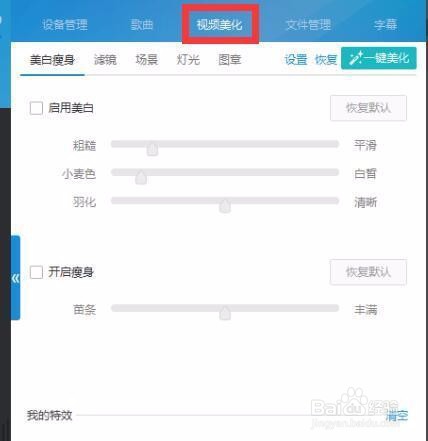Switch to the 文件管理 tab
Viewport: 428px width, 441px height.
coord(308,24)
